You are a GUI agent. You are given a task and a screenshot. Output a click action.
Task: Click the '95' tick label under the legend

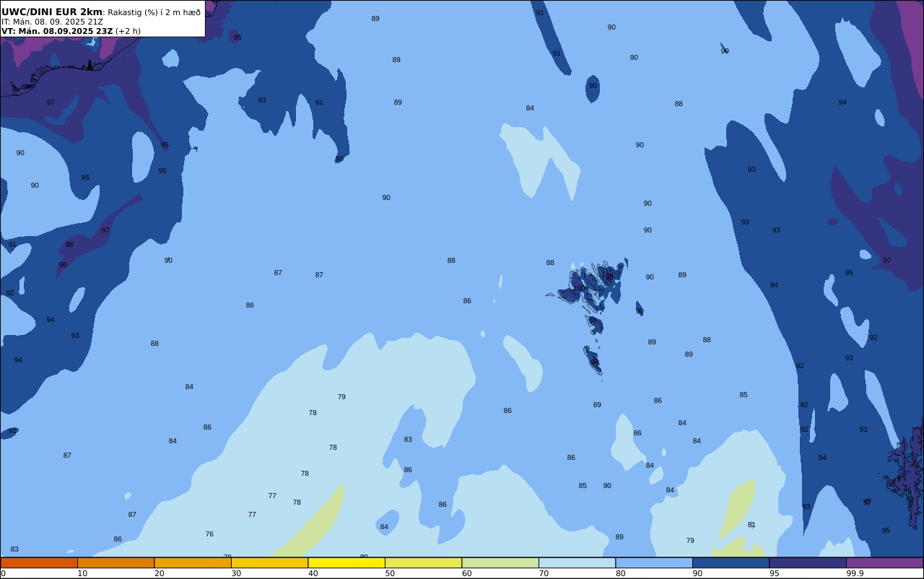point(774,573)
